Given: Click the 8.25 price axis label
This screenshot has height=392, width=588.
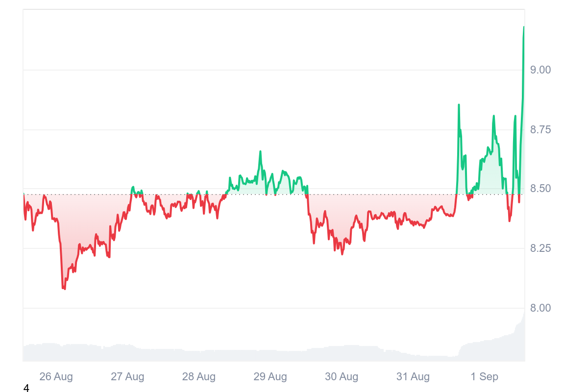Looking at the screenshot, I should (541, 248).
